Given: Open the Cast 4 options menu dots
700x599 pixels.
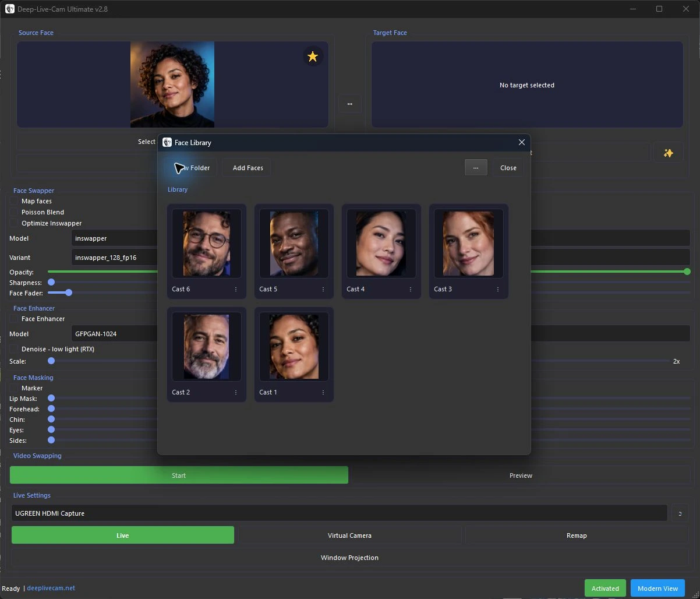Looking at the screenshot, I should [x=411, y=289].
